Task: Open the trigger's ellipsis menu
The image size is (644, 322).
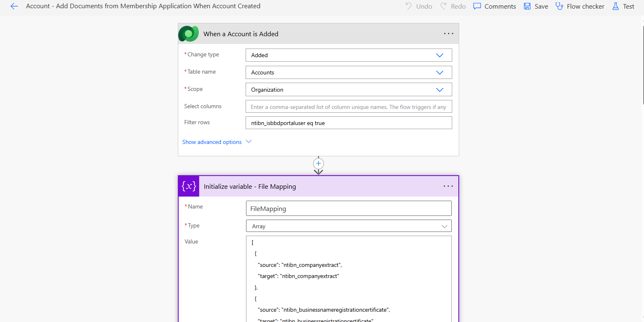Action: (x=448, y=34)
